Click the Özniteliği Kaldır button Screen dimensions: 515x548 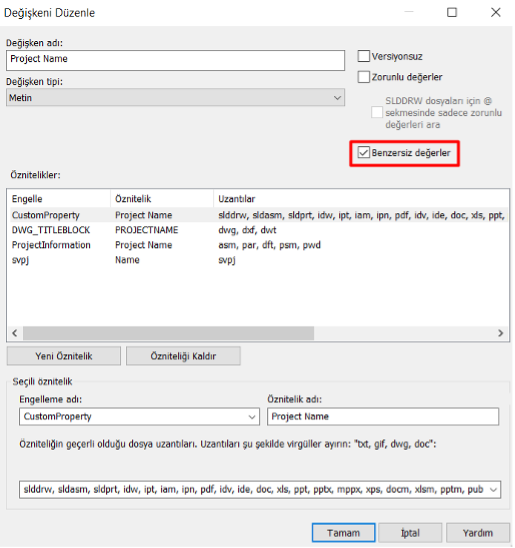coord(183,356)
